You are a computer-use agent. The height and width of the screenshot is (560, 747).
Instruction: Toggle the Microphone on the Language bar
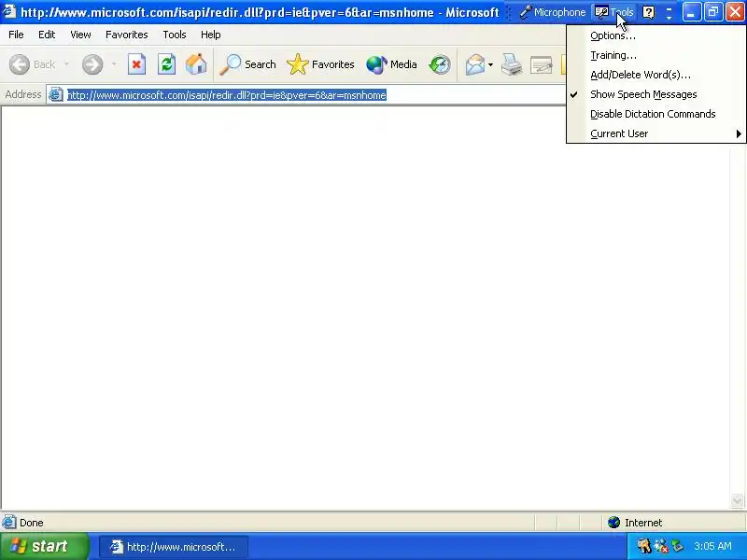click(553, 12)
